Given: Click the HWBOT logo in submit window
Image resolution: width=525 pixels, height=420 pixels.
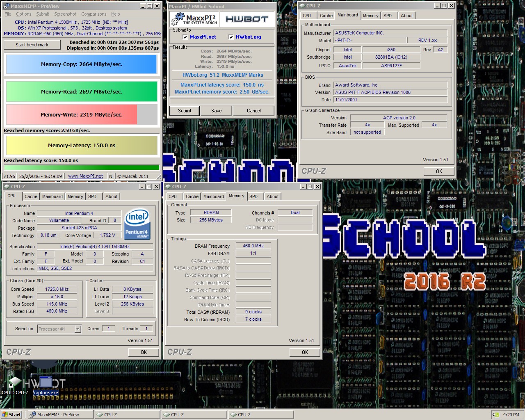Looking at the screenshot, I should click(247, 19).
